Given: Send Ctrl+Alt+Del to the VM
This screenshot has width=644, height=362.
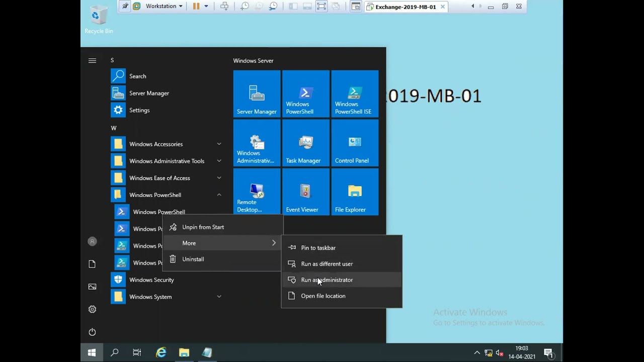Looking at the screenshot, I should coord(224,7).
